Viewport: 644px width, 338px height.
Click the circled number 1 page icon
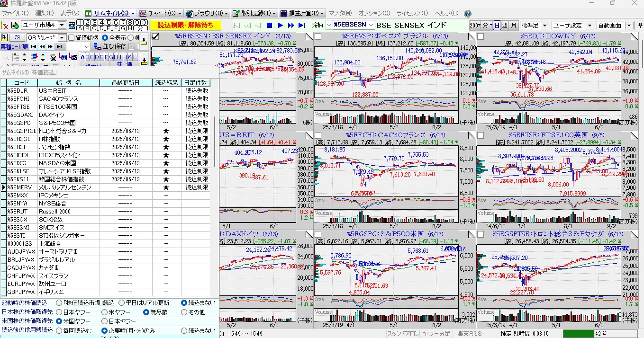(79, 22)
